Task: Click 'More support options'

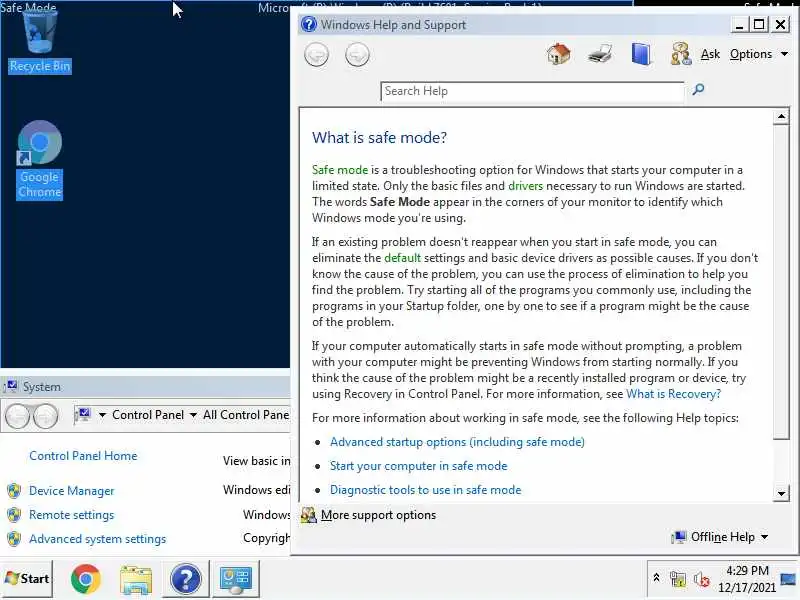Action: pyautogui.click(x=378, y=515)
